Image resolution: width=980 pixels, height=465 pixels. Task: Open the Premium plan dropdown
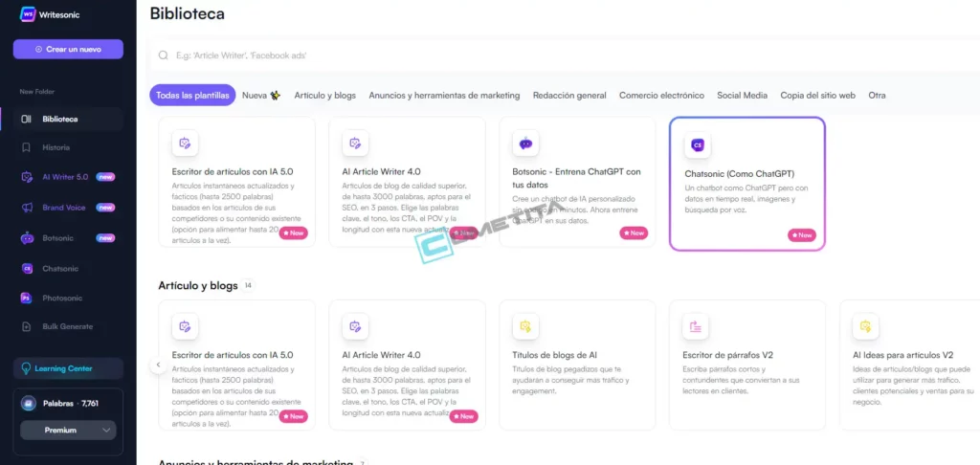(68, 430)
